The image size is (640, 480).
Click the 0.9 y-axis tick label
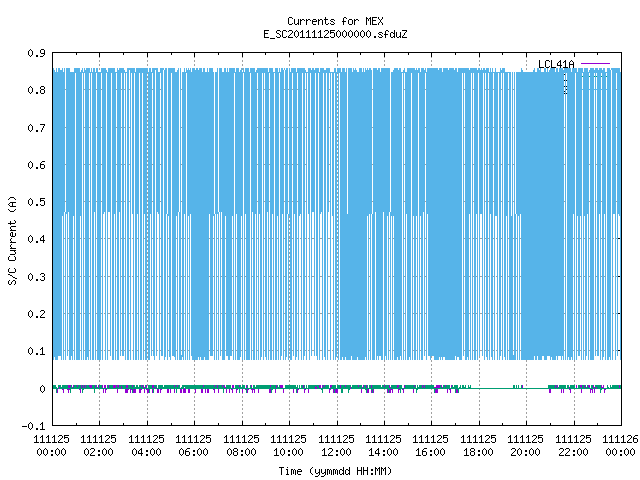click(37, 53)
